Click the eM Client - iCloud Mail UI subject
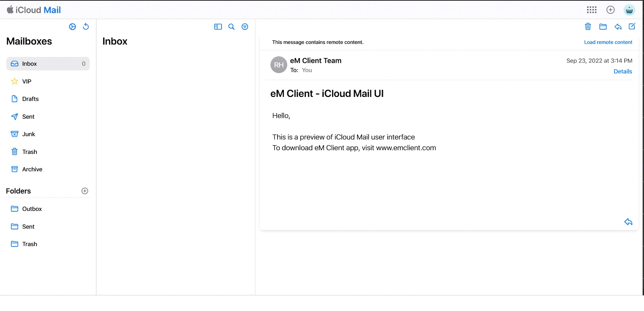This screenshot has height=311, width=644. pos(327,93)
